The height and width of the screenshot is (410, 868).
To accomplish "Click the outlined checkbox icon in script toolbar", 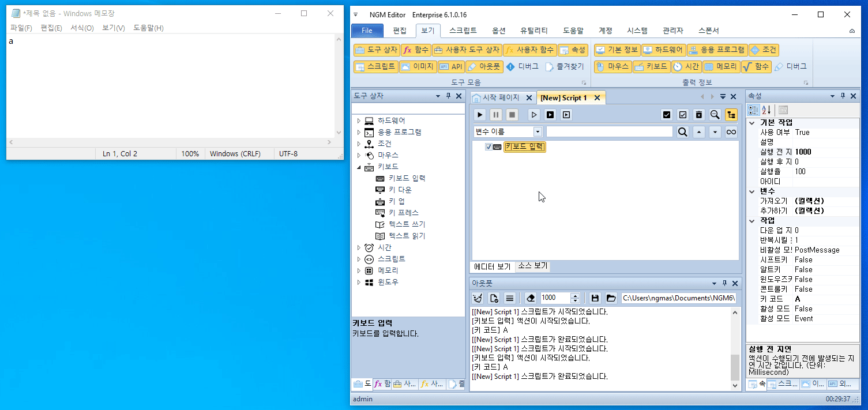I will coord(683,115).
